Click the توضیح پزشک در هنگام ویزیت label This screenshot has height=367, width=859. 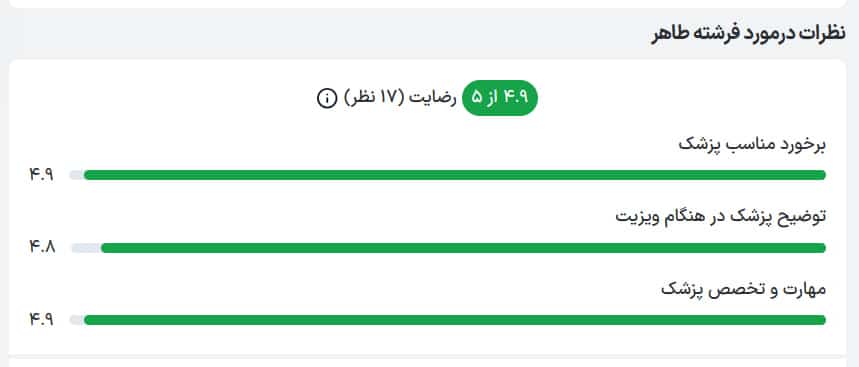pyautogui.click(x=720, y=216)
